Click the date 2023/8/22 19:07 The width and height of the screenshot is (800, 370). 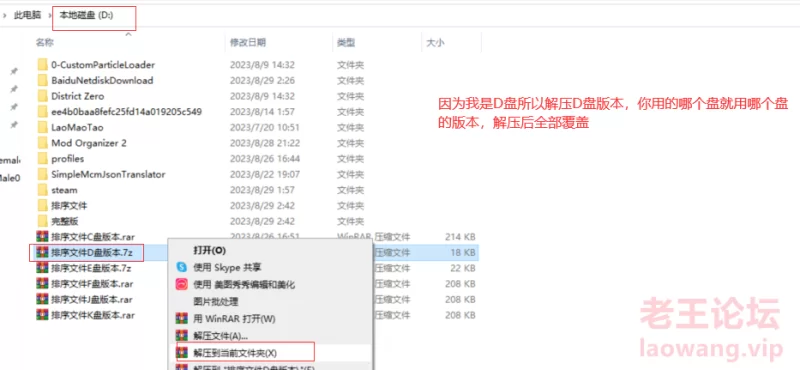[x=264, y=174]
